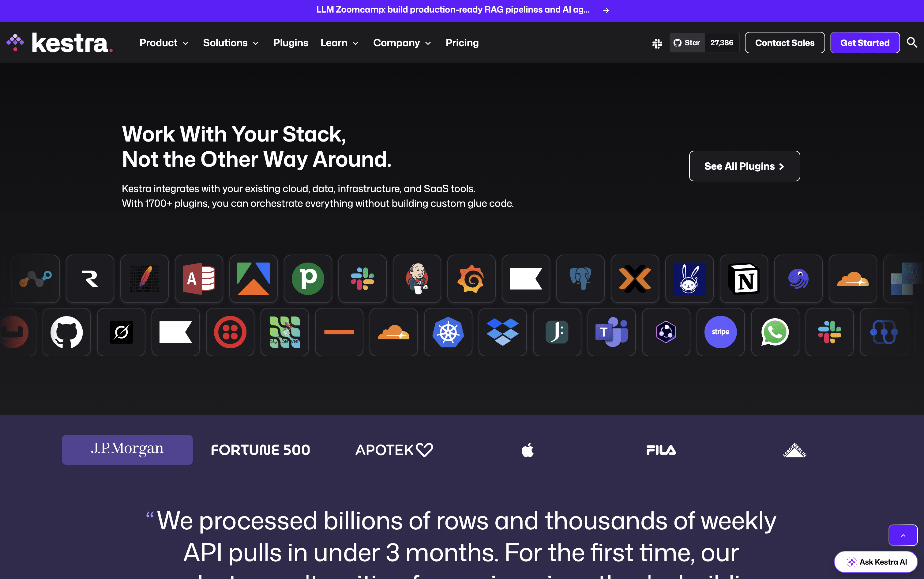Image resolution: width=924 pixels, height=579 pixels.
Task: Select the Notion plugin icon
Action: 743,278
